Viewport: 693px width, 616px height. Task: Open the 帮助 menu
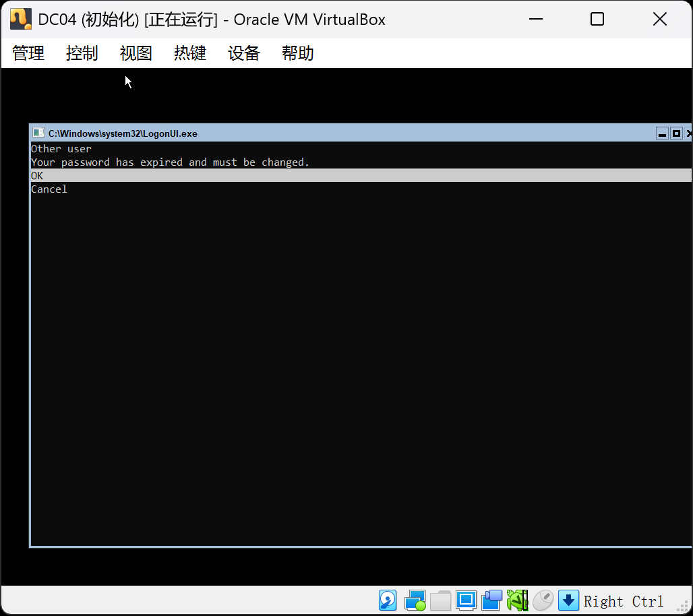pos(297,53)
